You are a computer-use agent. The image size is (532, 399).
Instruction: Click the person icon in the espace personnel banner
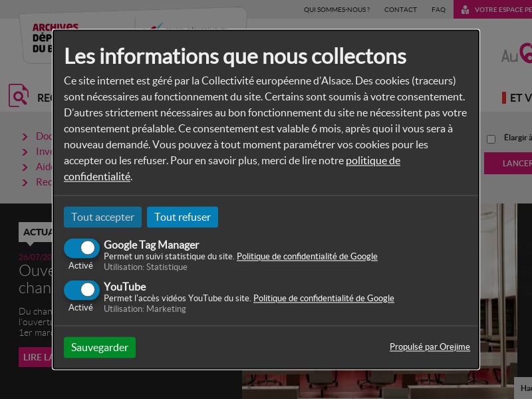pos(465,9)
